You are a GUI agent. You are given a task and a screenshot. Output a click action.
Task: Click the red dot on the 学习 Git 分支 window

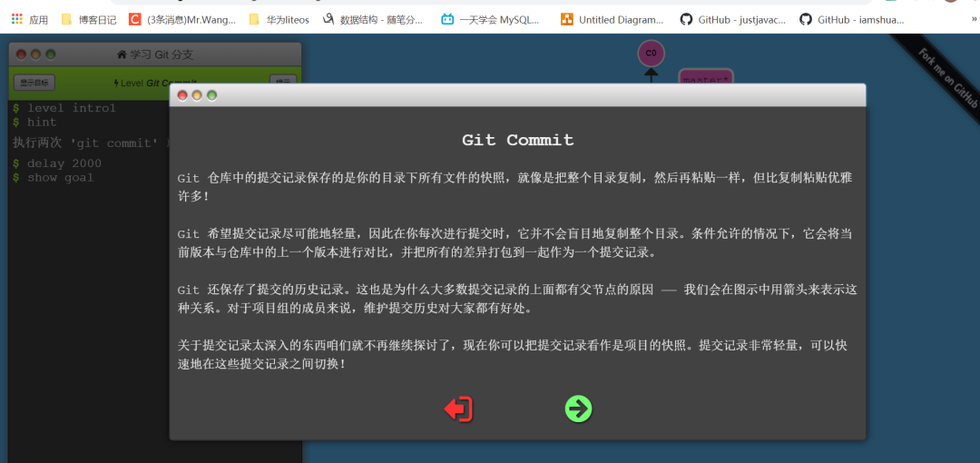tap(21, 54)
